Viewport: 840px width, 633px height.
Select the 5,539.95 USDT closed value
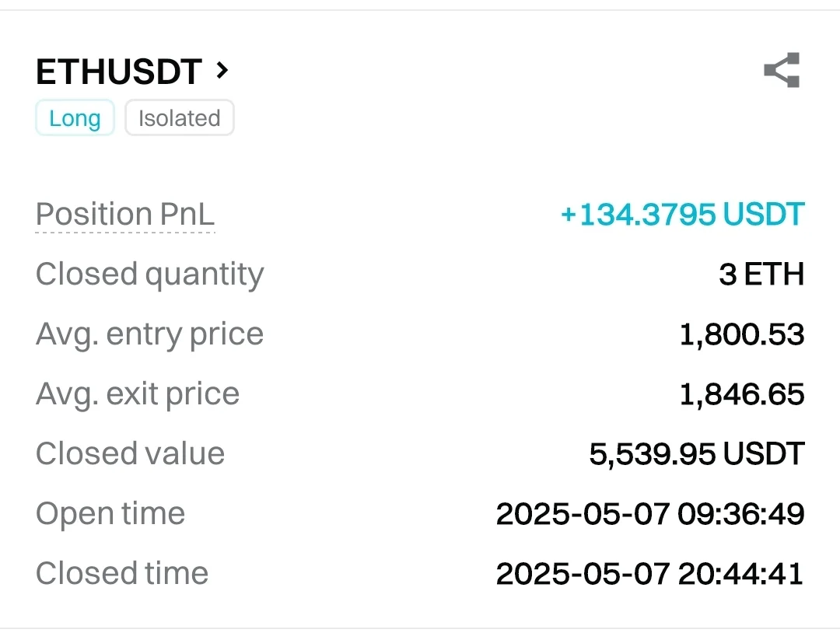697,454
